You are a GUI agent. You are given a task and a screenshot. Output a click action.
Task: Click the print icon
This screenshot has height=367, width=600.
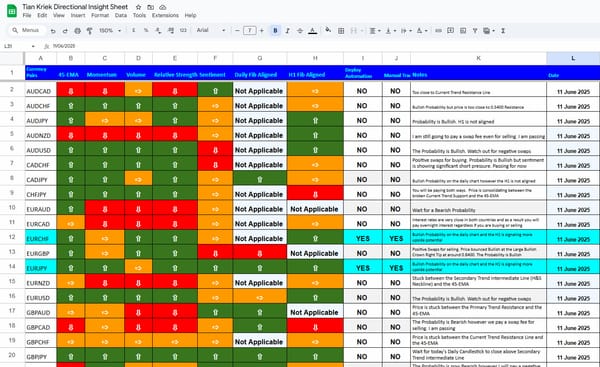pos(77,31)
